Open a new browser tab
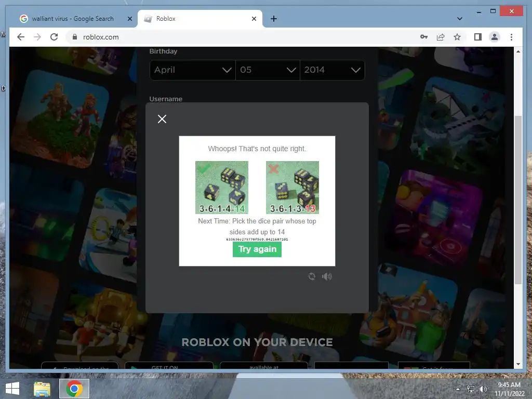Image resolution: width=532 pixels, height=399 pixels. point(273,19)
